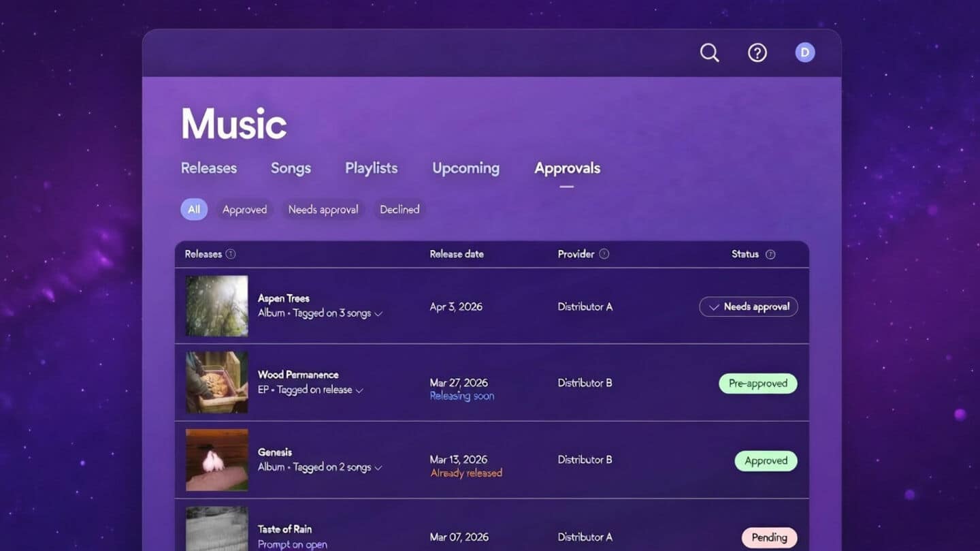Open the profile avatar menu
This screenshot has width=980, height=551.
coord(804,51)
